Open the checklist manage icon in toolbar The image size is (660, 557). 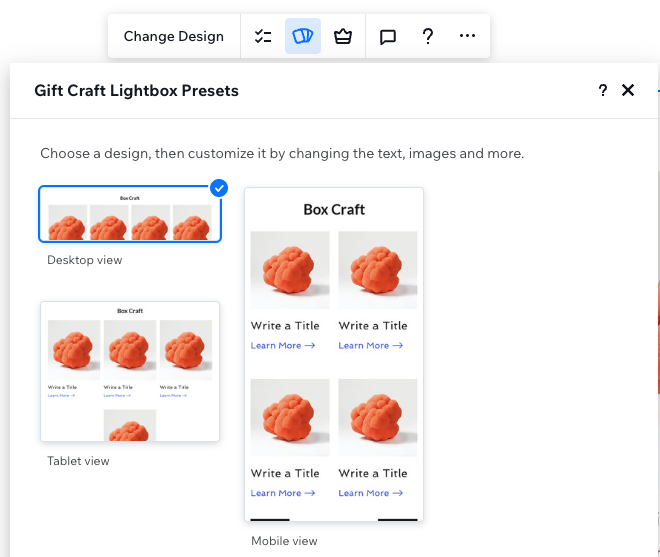(263, 36)
